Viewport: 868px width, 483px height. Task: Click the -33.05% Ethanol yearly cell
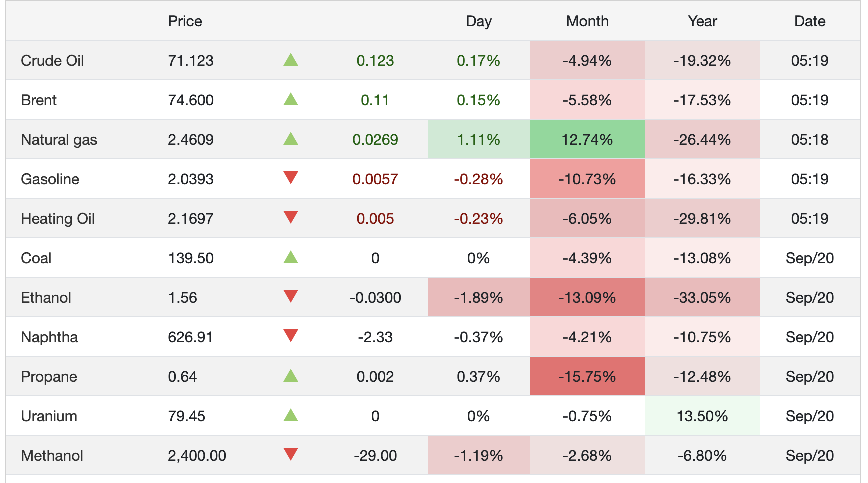[702, 297]
